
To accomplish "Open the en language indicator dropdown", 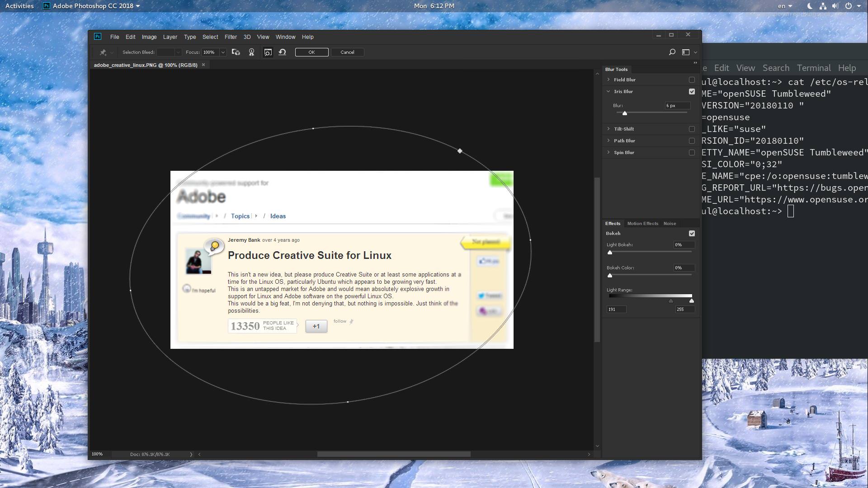I will pyautogui.click(x=785, y=6).
